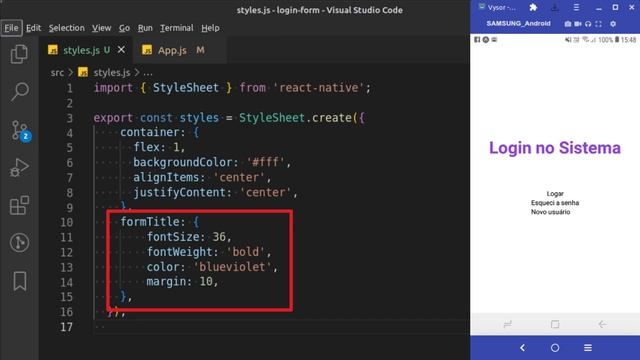Screen dimensions: 640x360
Task: Click the src breadcrumb segment
Action: point(57,73)
